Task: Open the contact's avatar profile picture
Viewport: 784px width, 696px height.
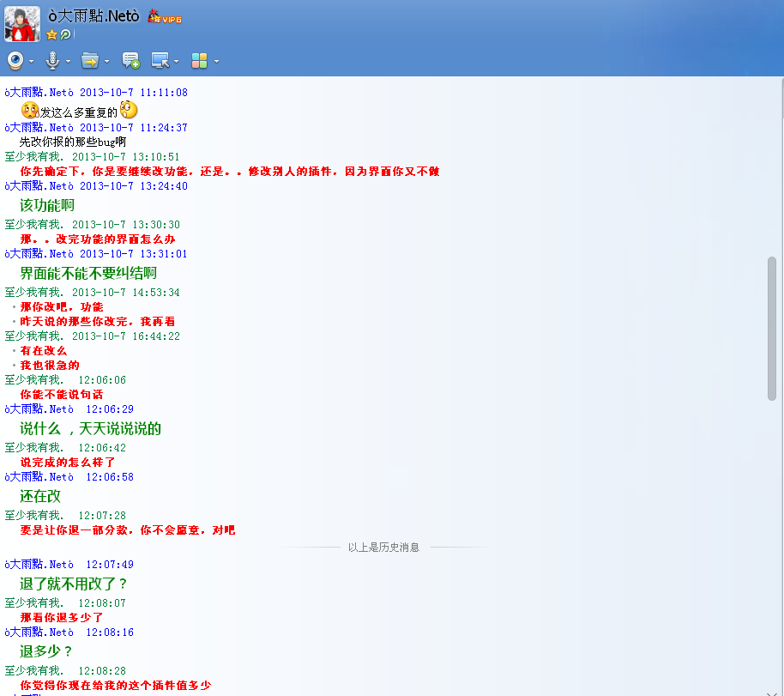Action: click(x=22, y=23)
